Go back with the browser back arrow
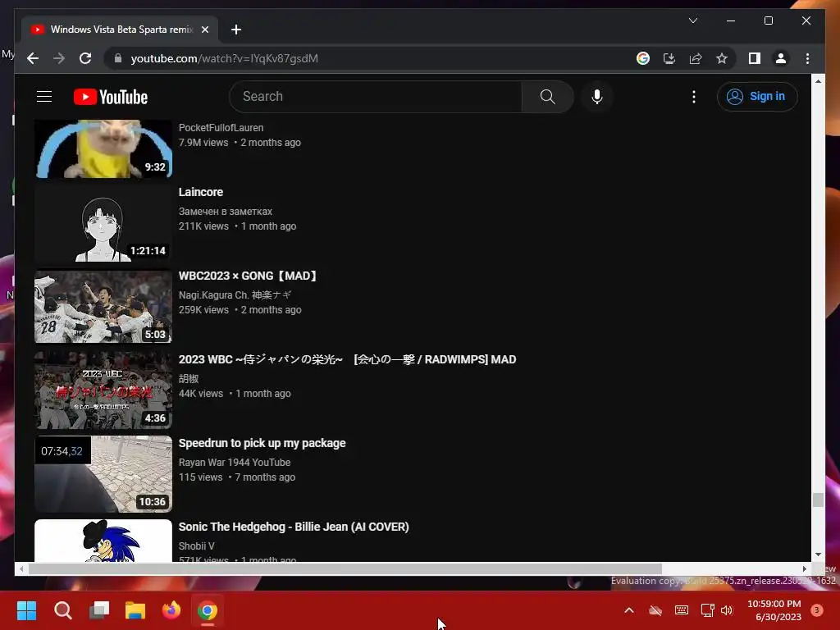840x630 pixels. tap(33, 58)
